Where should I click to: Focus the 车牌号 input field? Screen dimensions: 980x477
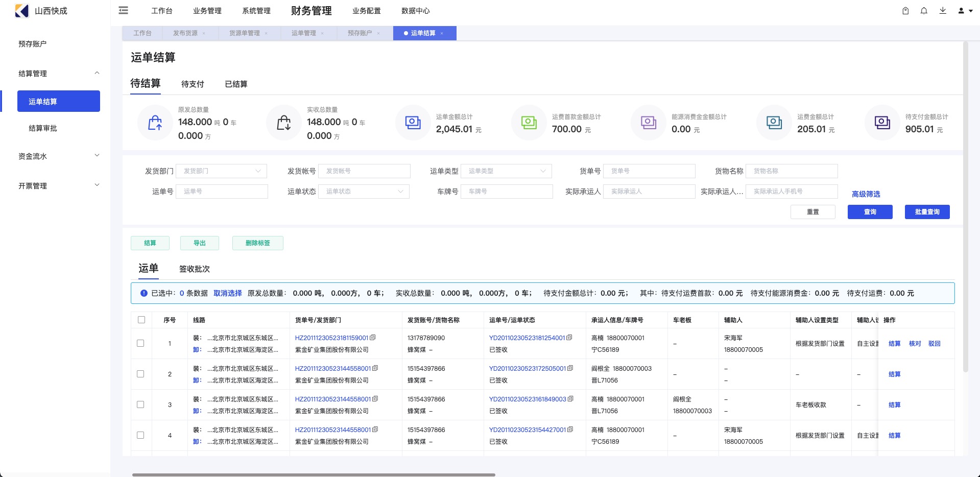(x=507, y=192)
